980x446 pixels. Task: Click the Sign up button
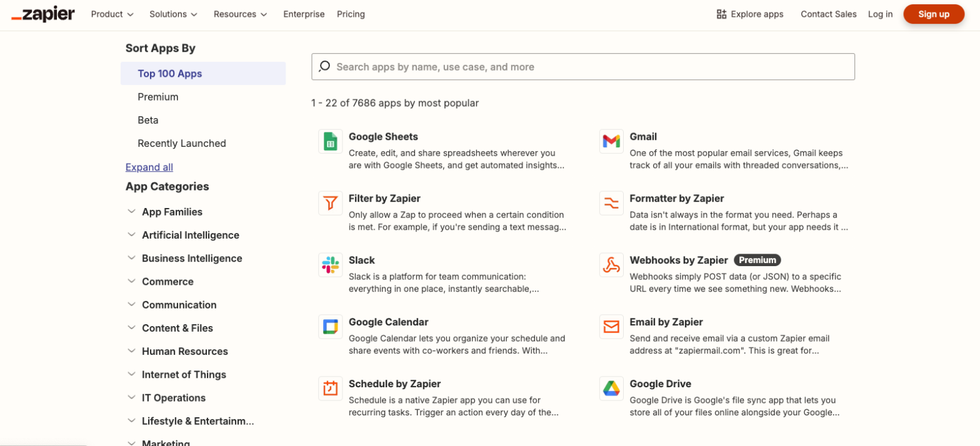click(x=934, y=14)
